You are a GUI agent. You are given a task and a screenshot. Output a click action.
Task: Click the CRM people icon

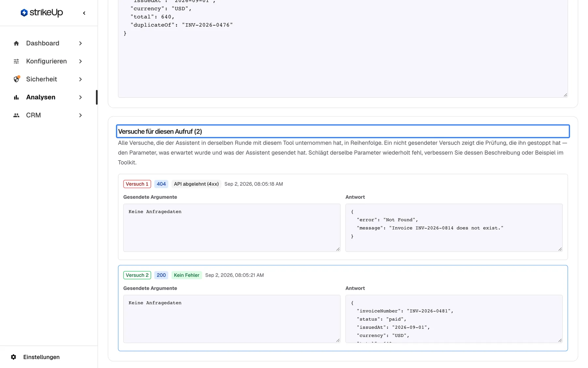(16, 115)
